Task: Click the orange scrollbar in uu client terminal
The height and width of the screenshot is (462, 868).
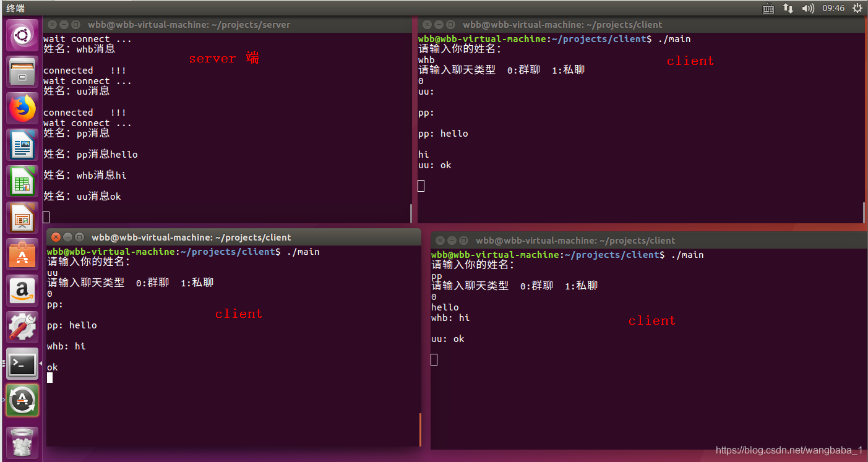Action: pyautogui.click(x=420, y=429)
